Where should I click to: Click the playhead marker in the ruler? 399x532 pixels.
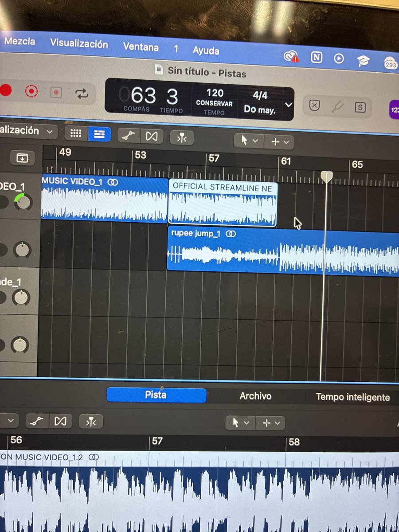pos(327,177)
